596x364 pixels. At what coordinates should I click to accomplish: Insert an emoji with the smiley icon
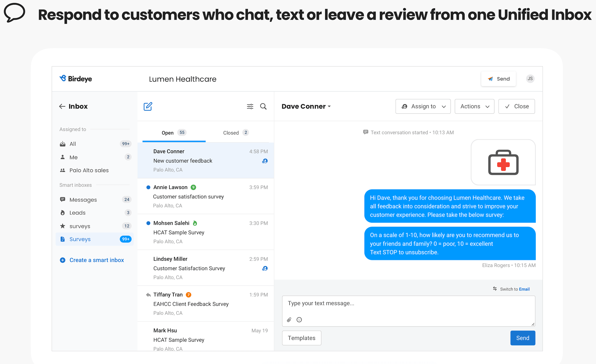(x=299, y=320)
